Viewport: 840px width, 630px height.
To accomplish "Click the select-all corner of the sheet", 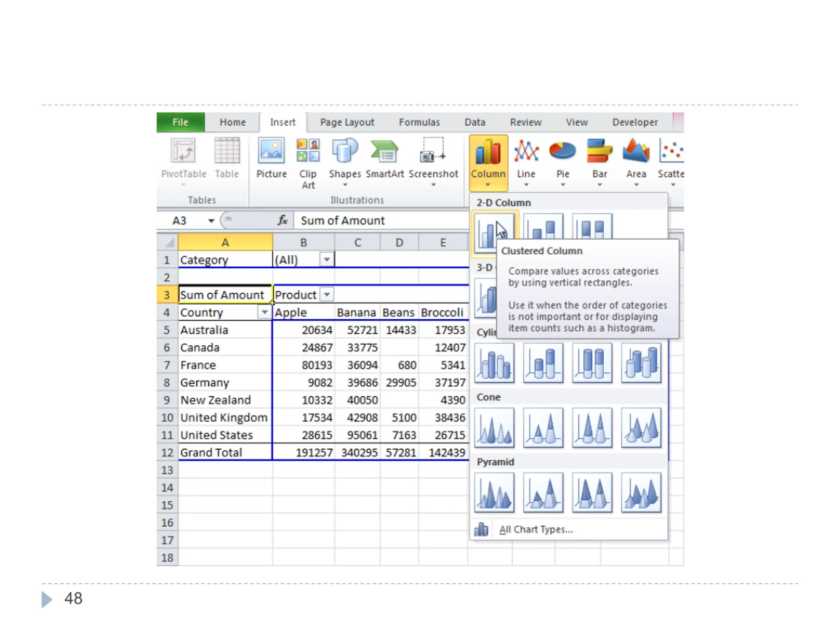I will (x=167, y=242).
